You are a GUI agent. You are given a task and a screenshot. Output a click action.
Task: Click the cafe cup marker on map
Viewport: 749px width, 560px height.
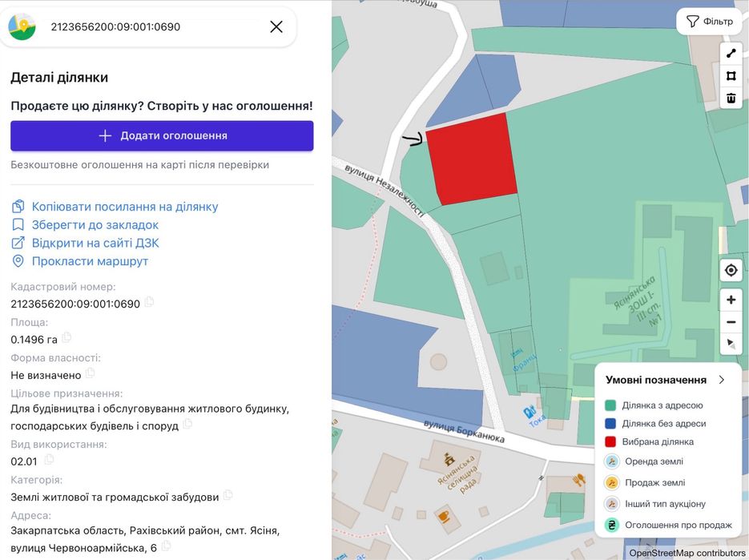point(444,516)
